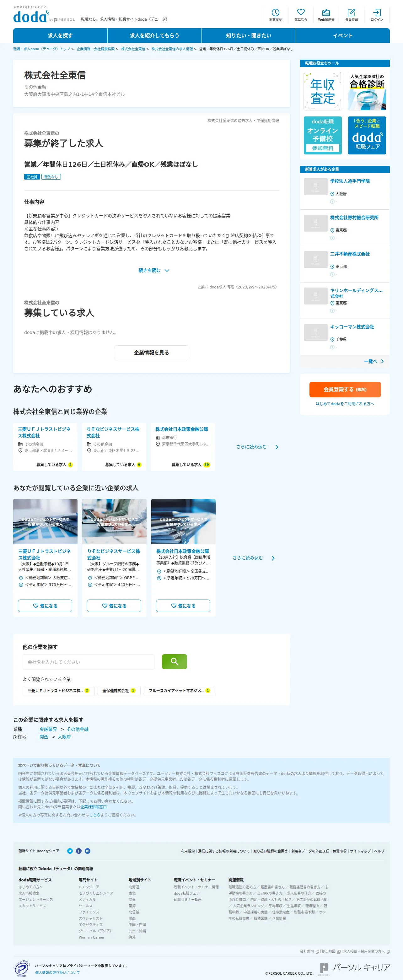Open 株式会社日本政策金融公庫 same-industry company card
The height and width of the screenshot is (980, 403).
(x=183, y=447)
